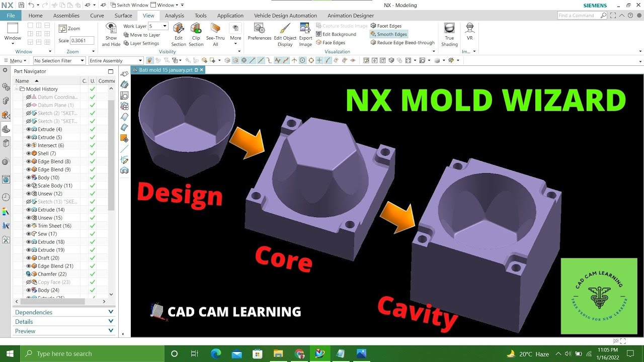
Task: Hide Extrude (4) via its eye icon
Action: click(x=28, y=129)
